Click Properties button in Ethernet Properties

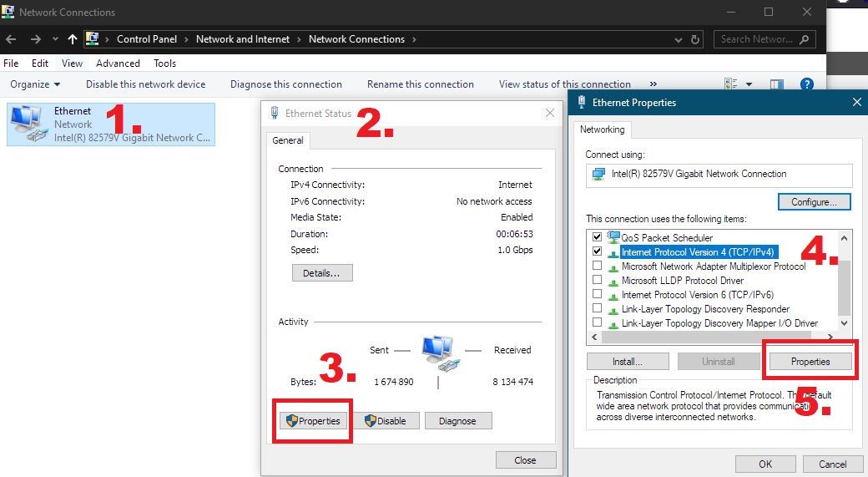810,362
